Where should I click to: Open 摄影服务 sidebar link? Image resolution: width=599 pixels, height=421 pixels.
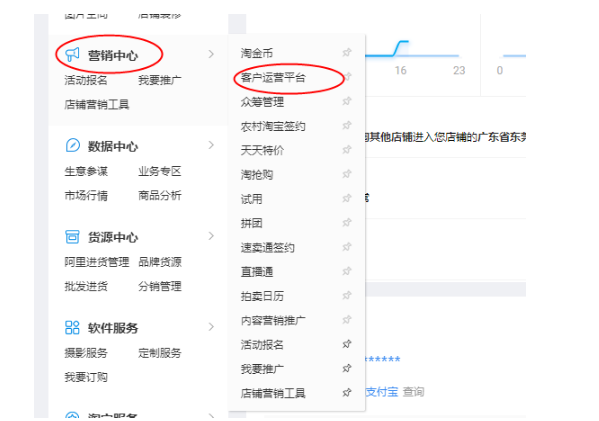tap(86, 353)
